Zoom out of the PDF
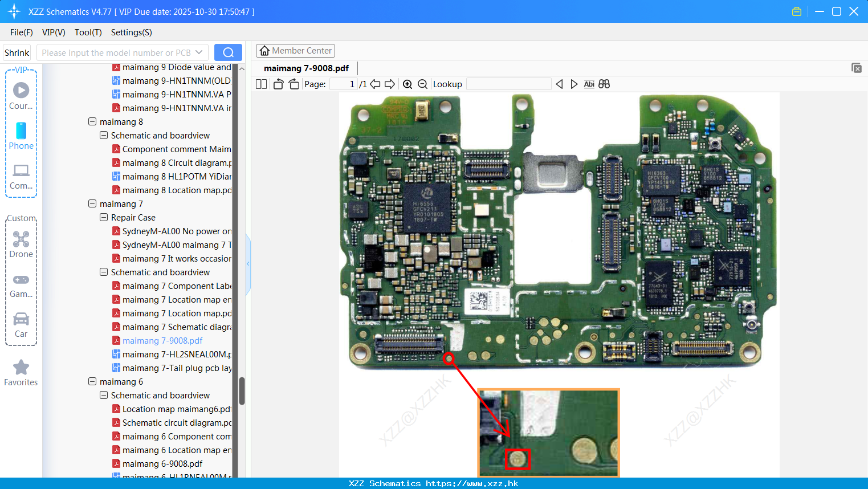Screen dimensions: 868x489 [x=422, y=84]
